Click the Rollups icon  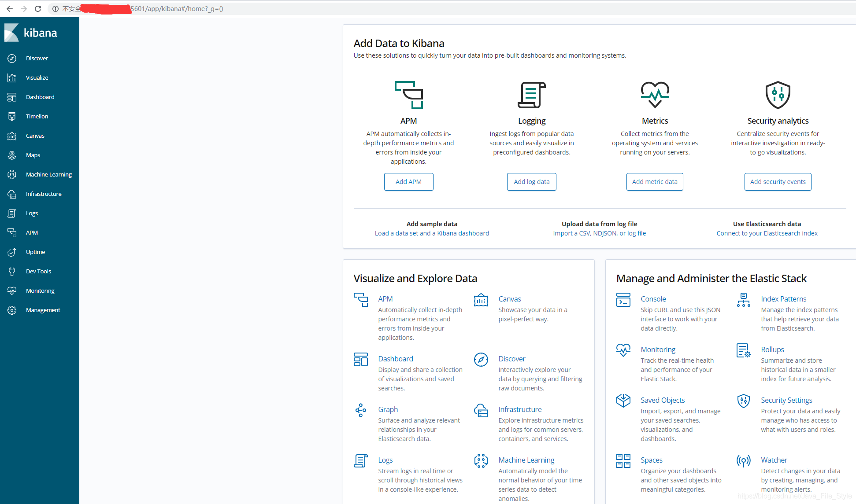pyautogui.click(x=744, y=350)
